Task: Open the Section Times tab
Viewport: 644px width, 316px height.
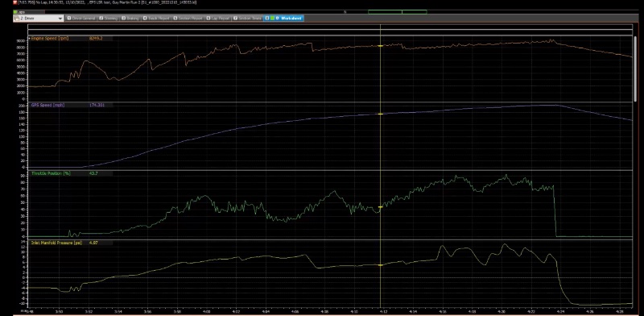Action: pyautogui.click(x=248, y=19)
